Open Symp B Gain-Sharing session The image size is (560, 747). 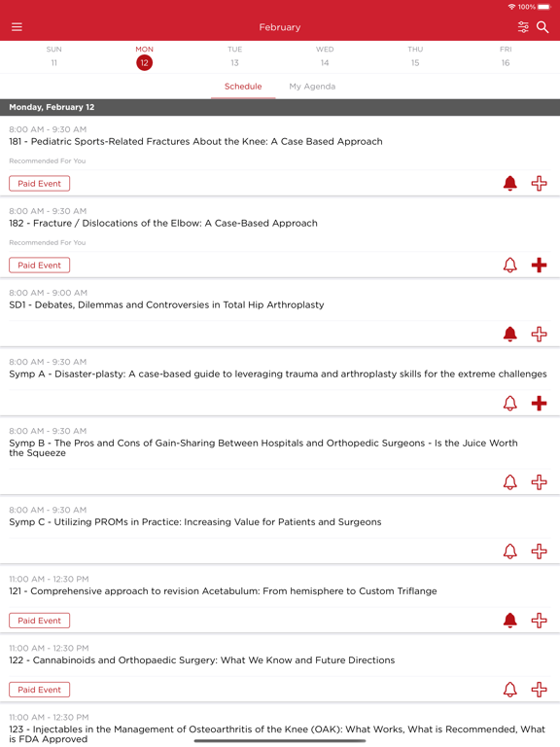point(263,447)
